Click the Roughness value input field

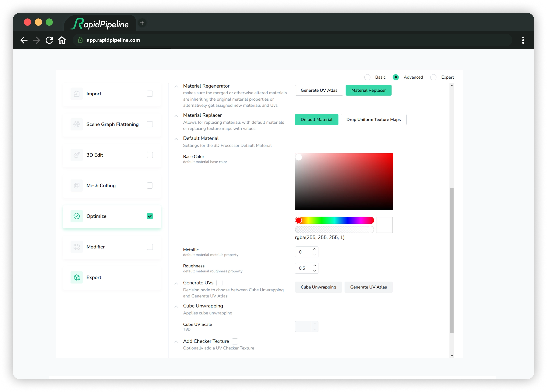click(x=303, y=268)
